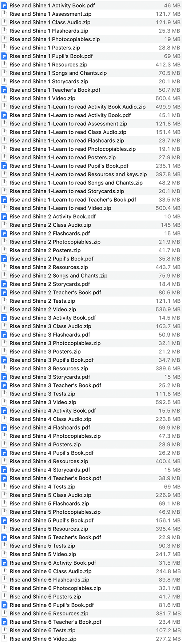The height and width of the screenshot is (644, 182).
Task: Click the PDF icon of Rise and Shine 3 Pupil's Book.pdf
Action: [4, 360]
